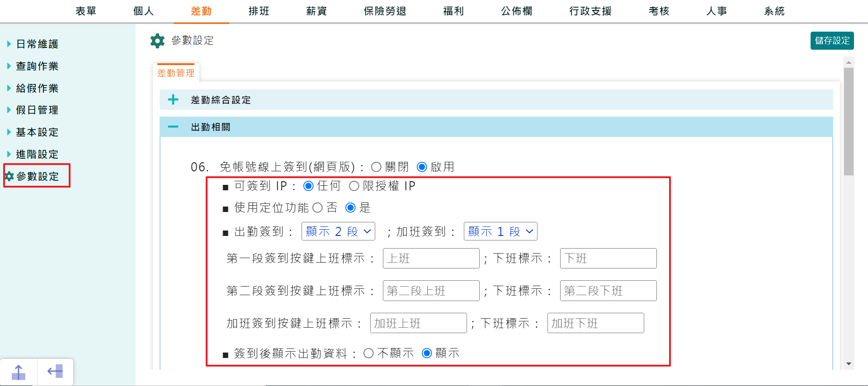Select 關閉 for 免帳號線上簽到
868x386 pixels.
coord(376,167)
